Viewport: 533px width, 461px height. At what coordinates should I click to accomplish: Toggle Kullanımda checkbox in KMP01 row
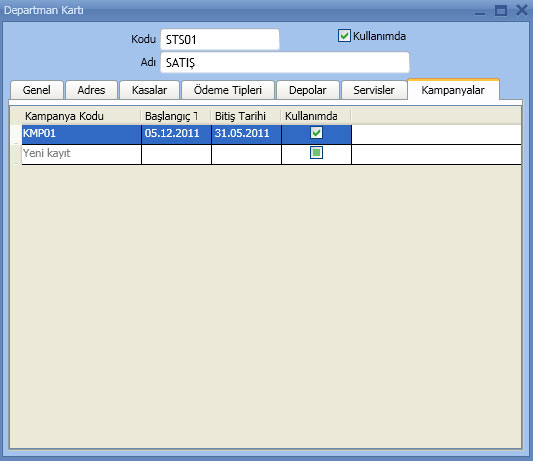point(316,133)
